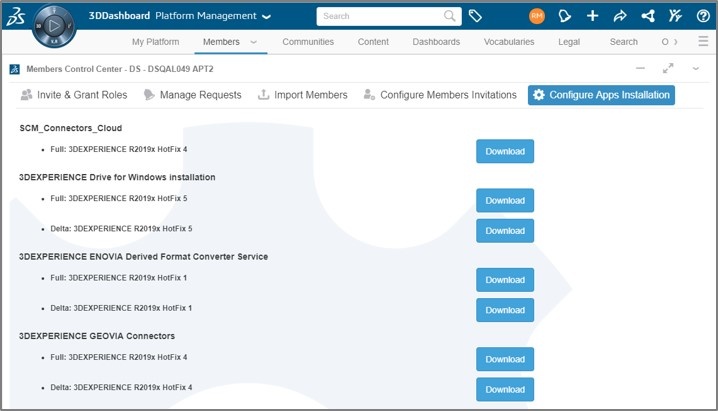
Task: Download SCM_Connectors_Cloud Full HotFix 4
Action: (504, 151)
